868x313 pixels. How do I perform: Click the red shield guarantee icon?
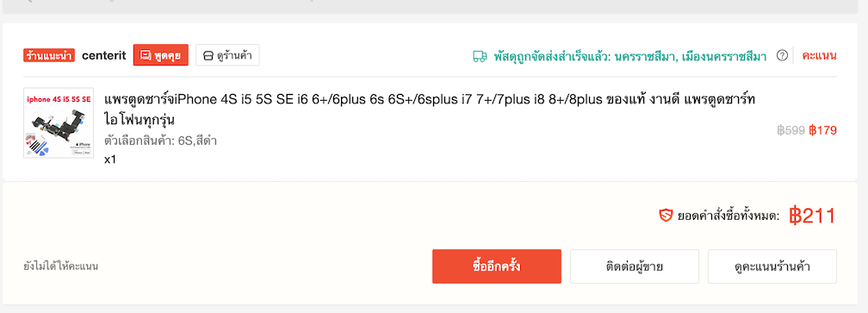point(666,216)
